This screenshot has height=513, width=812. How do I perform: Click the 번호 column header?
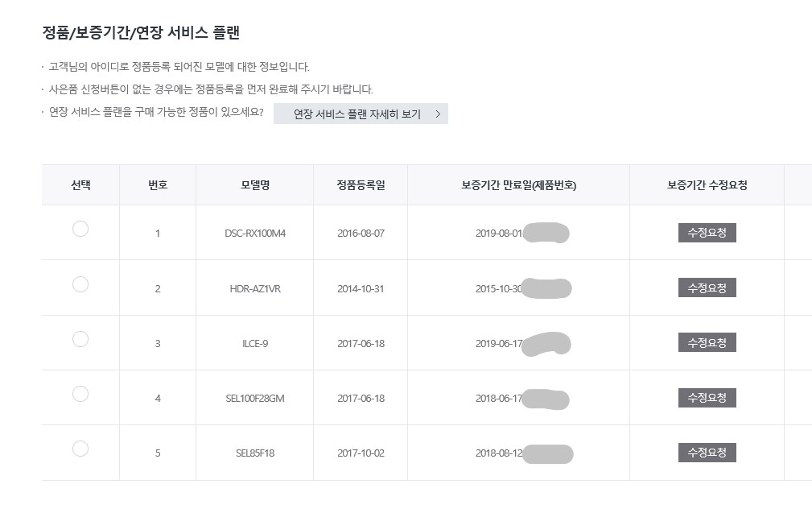[x=158, y=185]
